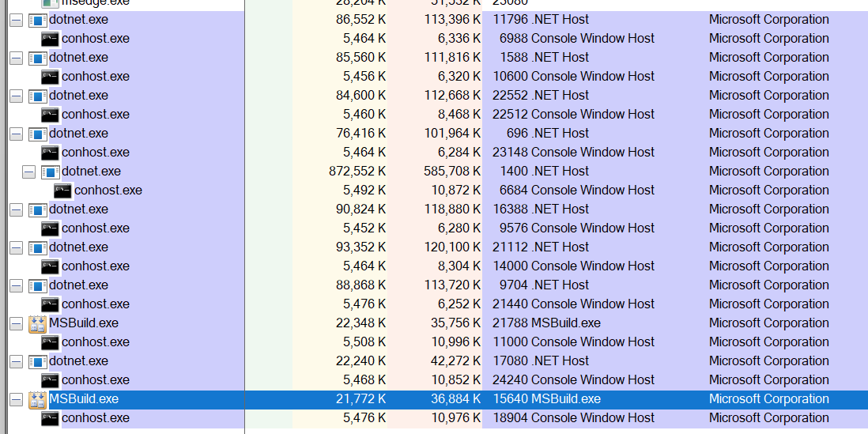Click the dotnet.exe icon for PID 17080
This screenshot has width=868, height=434.
tap(38, 361)
